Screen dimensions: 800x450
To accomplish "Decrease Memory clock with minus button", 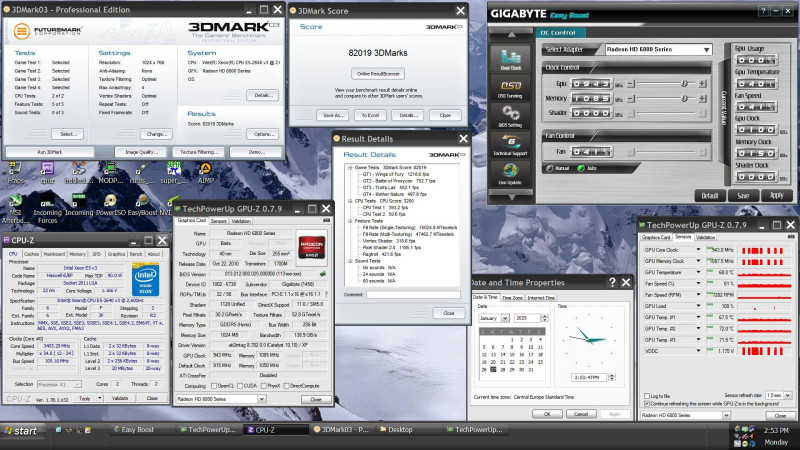I will pos(631,98).
